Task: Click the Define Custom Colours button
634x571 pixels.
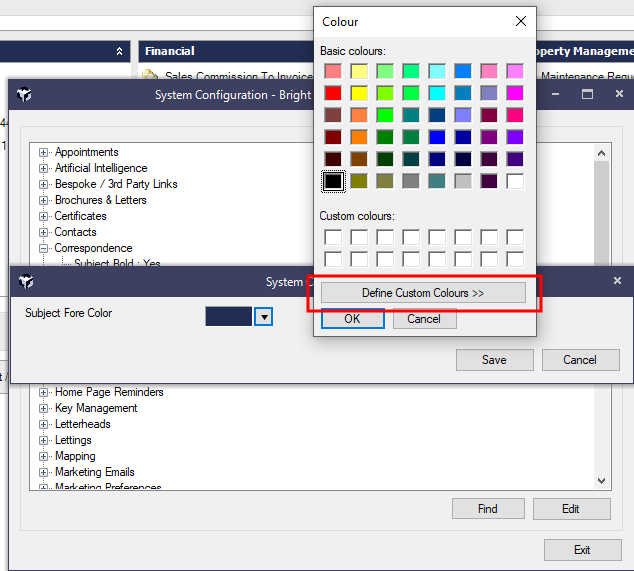Action: (423, 293)
